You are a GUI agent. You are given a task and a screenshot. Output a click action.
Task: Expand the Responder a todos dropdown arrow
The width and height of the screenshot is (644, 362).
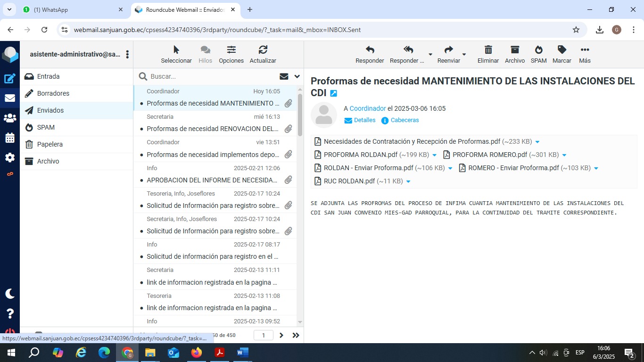[430, 54]
